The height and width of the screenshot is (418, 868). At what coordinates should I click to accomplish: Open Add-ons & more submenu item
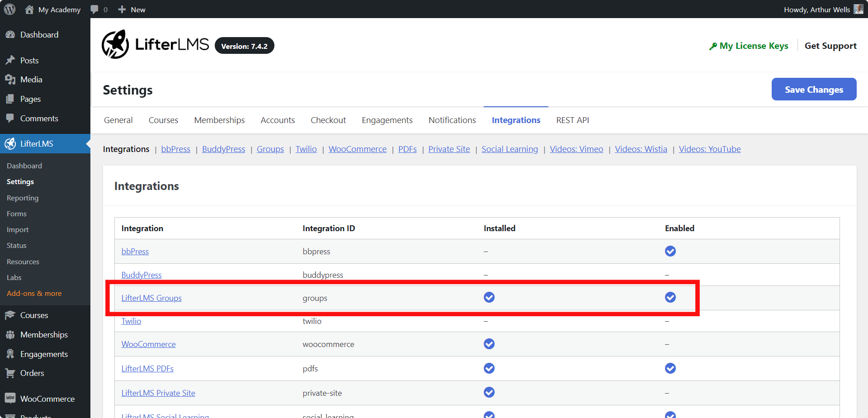34,294
